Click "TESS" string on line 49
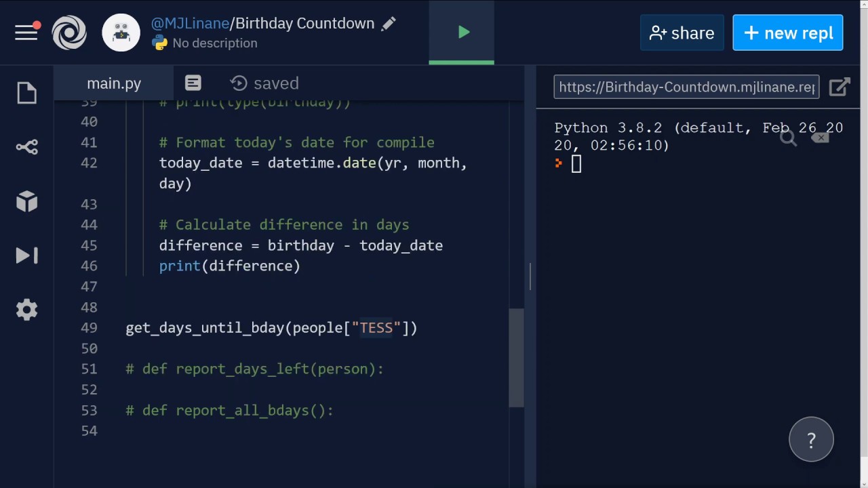Screen dimensions: 868x488 [x=376, y=328]
